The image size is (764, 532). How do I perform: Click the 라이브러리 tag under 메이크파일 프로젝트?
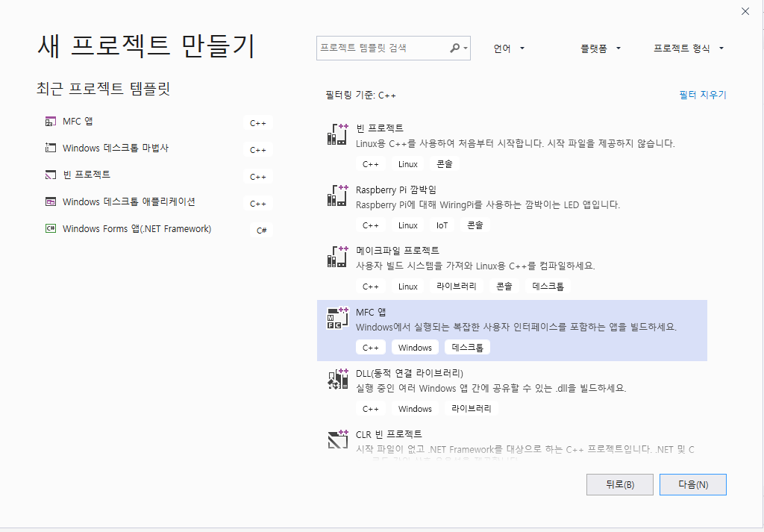pos(456,287)
